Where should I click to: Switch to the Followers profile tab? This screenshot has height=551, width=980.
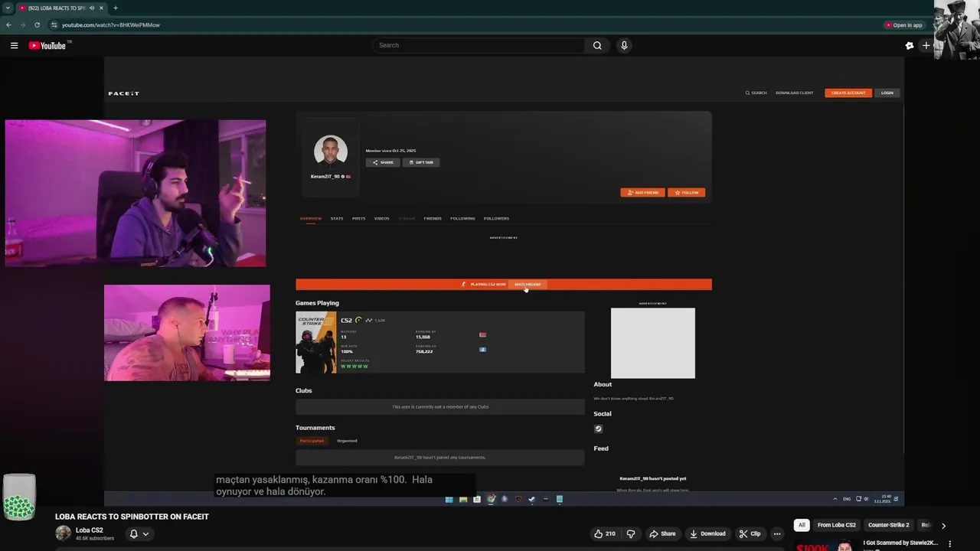496,219
